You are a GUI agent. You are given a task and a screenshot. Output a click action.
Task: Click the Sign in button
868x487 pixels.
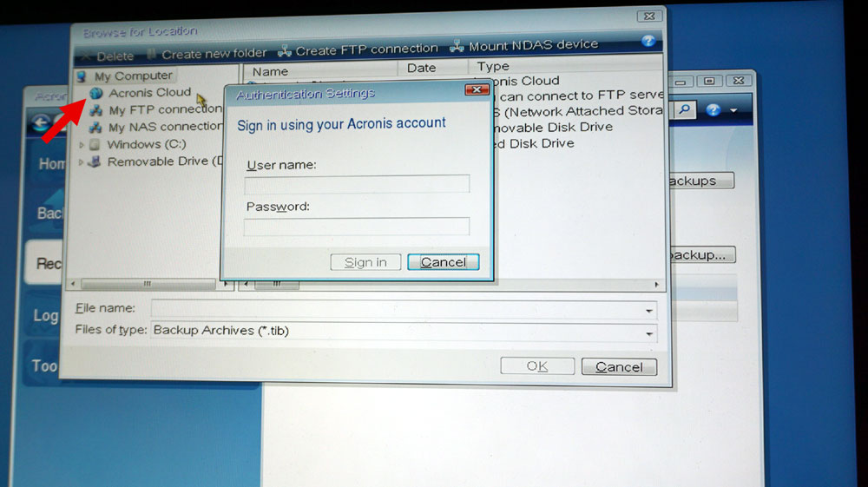click(x=365, y=262)
